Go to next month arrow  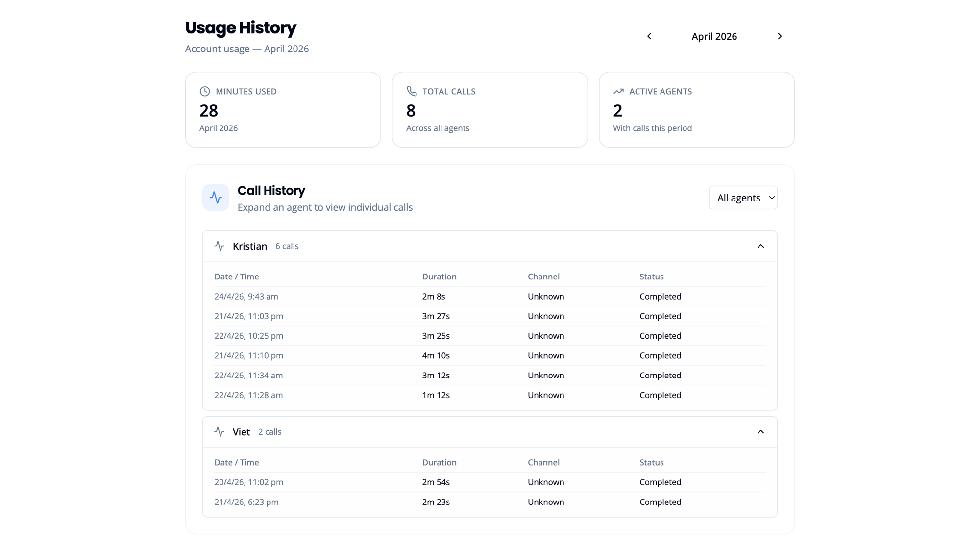click(780, 36)
